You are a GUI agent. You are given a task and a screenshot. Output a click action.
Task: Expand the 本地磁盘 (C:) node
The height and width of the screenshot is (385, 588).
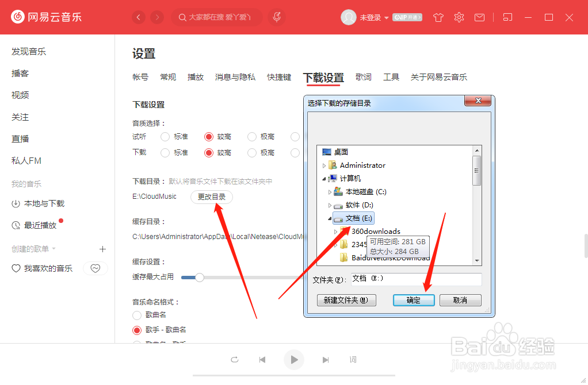click(x=330, y=192)
